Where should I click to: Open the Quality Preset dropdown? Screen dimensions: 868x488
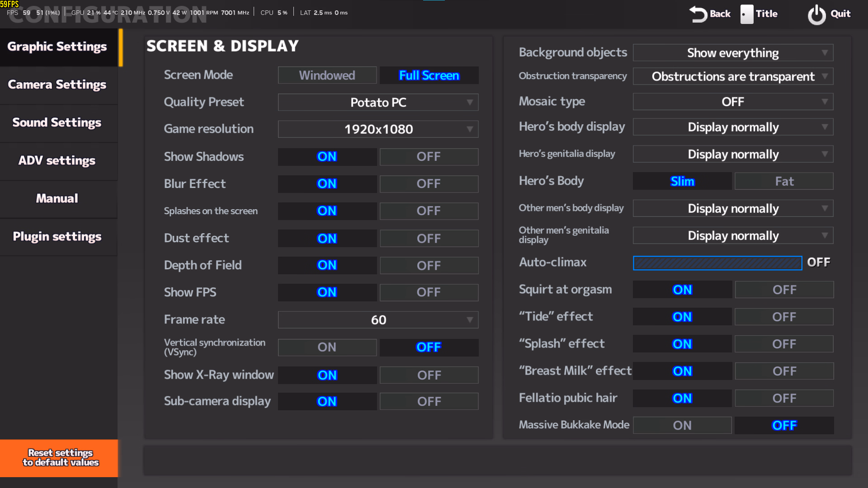click(x=378, y=103)
